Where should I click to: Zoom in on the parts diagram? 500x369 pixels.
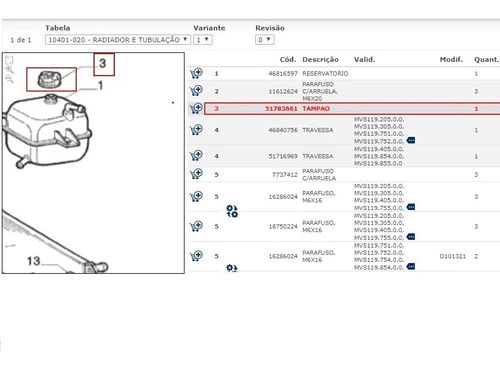9,70
